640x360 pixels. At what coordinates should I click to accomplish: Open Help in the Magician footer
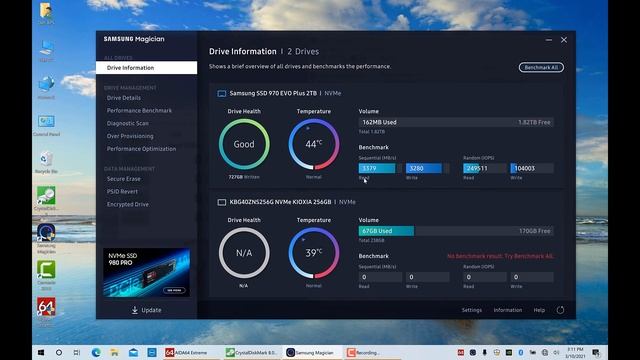[539, 310]
